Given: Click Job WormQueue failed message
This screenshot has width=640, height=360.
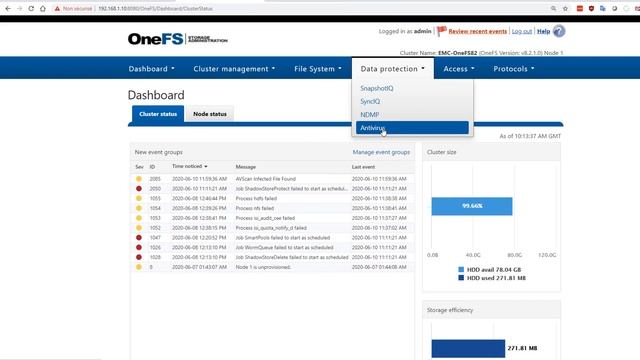Looking at the screenshot, I should 284,247.
